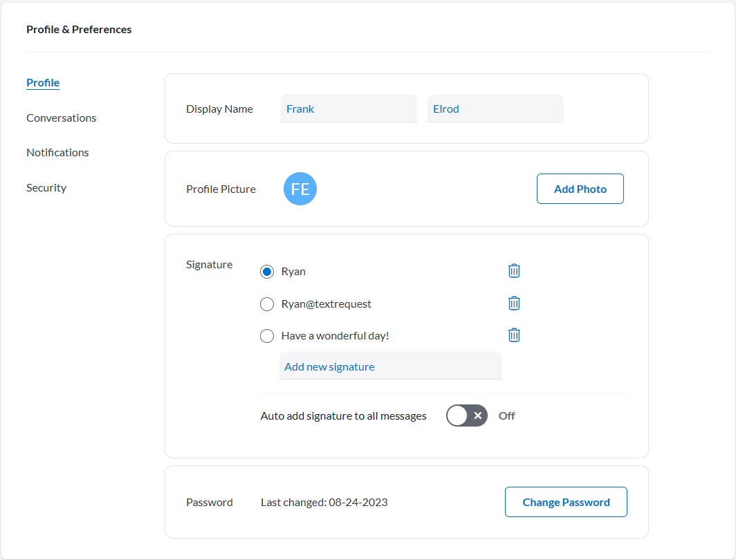Click the 'Last changed: 08-24-2023' password text

(x=324, y=503)
